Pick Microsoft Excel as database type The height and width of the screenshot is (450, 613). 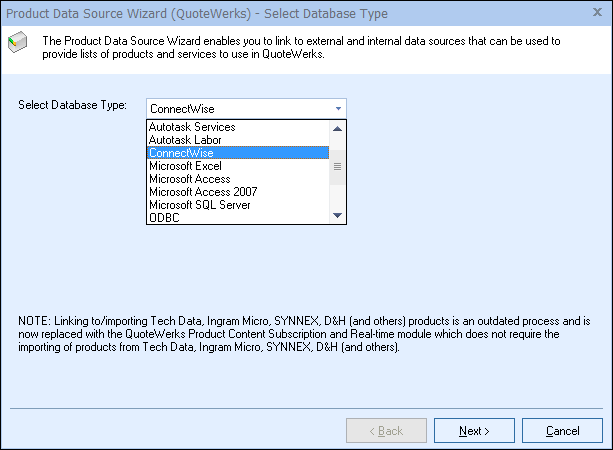coord(187,166)
